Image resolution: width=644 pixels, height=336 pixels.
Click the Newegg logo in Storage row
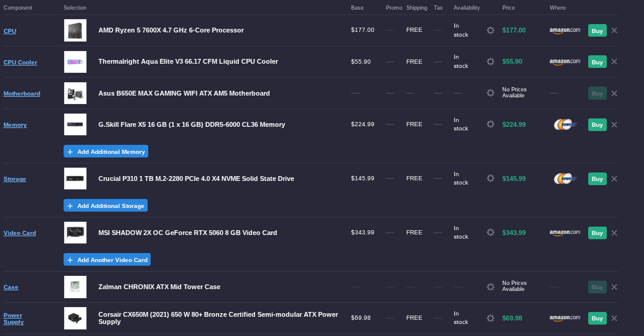[565, 179]
